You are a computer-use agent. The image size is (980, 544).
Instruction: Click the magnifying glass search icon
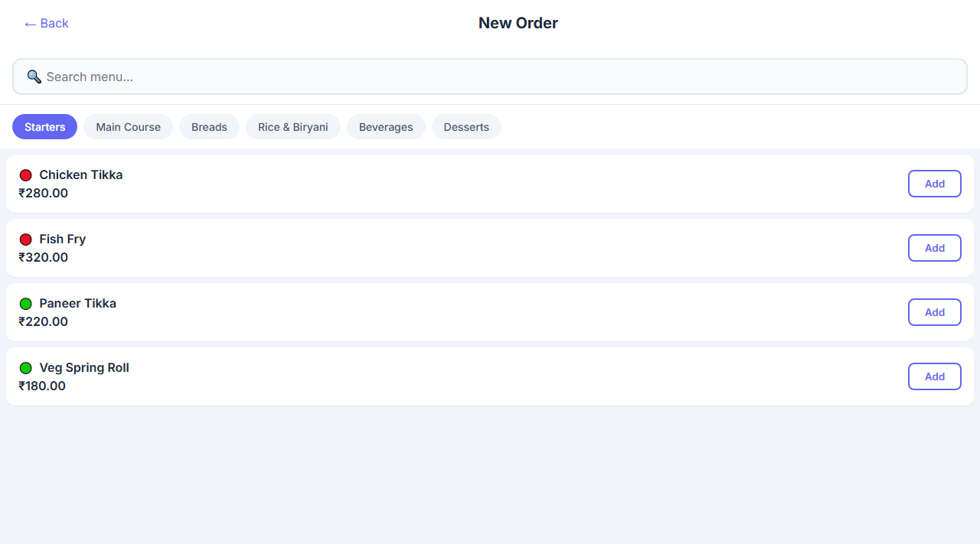click(x=34, y=77)
